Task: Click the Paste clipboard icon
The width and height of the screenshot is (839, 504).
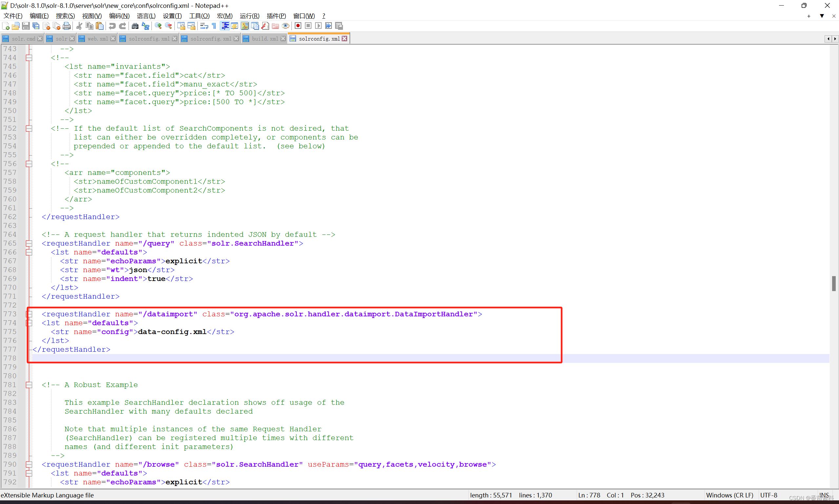Action: 100,26
